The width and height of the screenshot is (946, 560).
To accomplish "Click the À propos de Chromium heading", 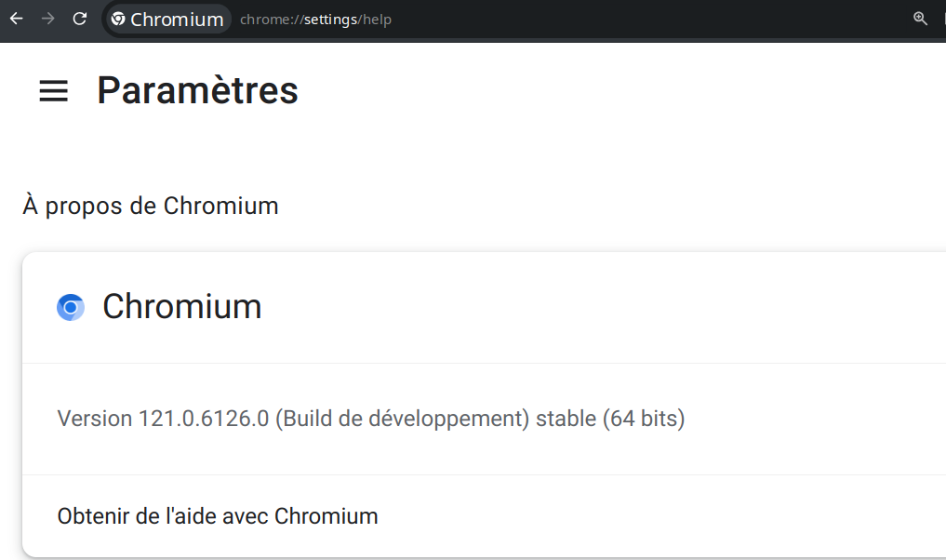I will (151, 206).
